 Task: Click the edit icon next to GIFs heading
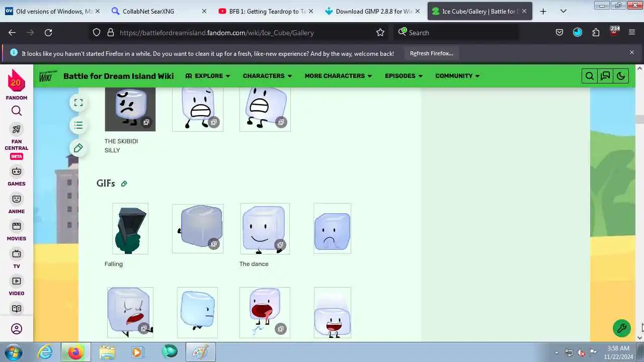pyautogui.click(x=124, y=184)
